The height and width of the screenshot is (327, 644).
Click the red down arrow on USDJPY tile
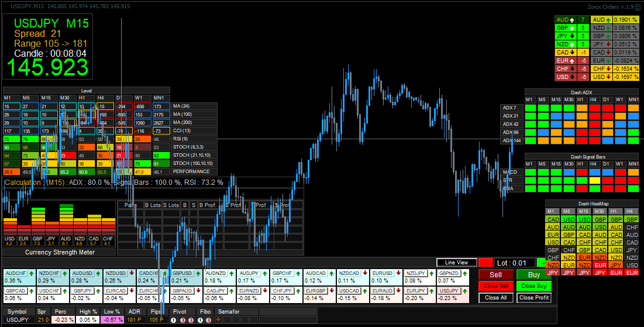(x=466, y=291)
